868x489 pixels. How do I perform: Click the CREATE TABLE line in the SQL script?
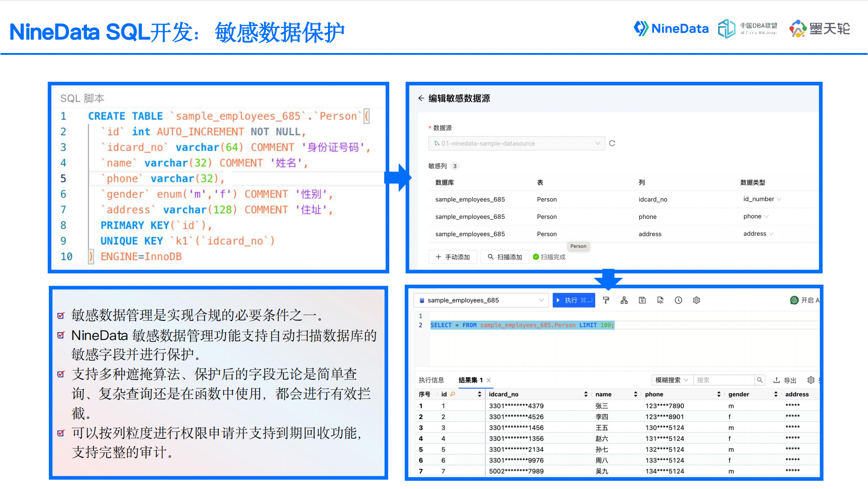click(228, 116)
